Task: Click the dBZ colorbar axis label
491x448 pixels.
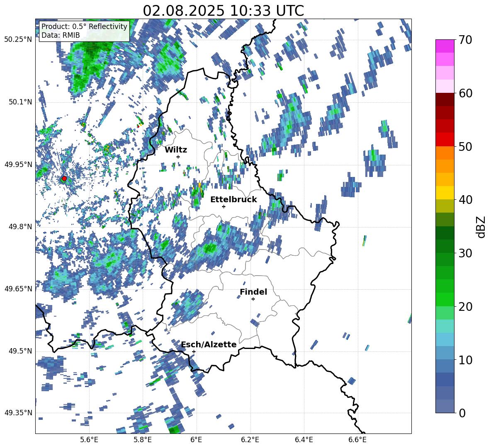Action: (x=481, y=227)
